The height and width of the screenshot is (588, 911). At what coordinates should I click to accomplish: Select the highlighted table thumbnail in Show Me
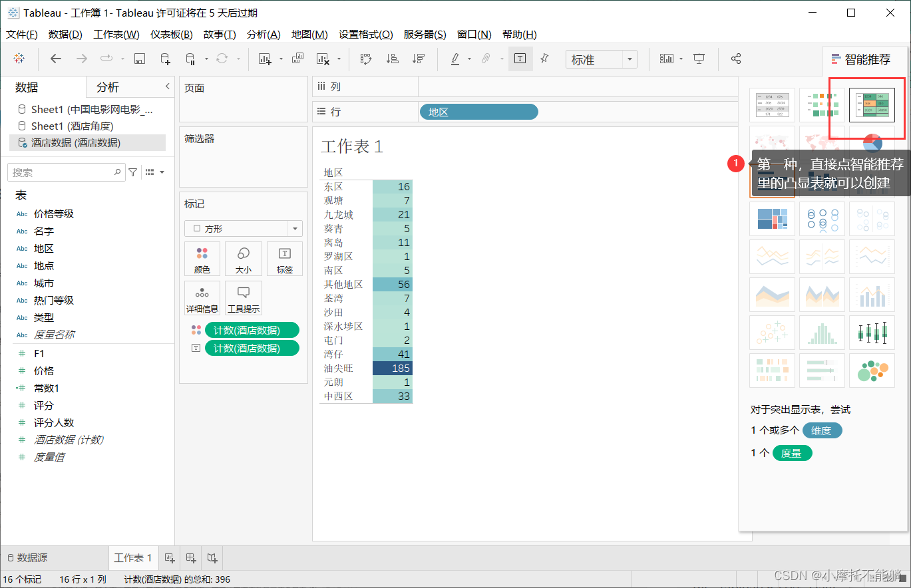[x=872, y=105]
